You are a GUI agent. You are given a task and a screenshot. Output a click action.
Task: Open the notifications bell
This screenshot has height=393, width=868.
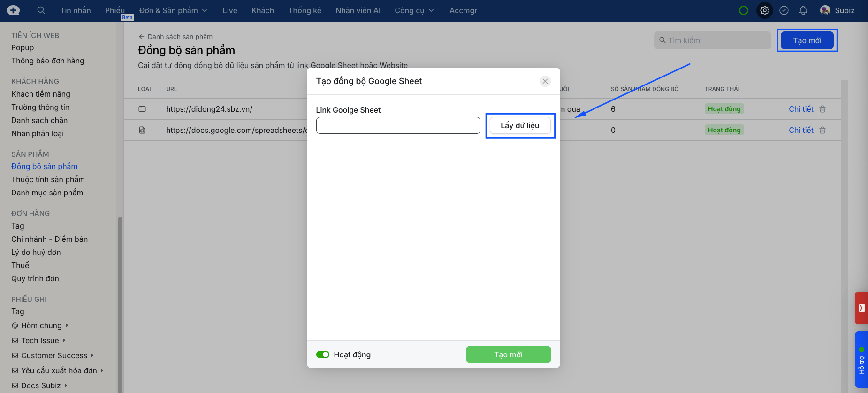pyautogui.click(x=803, y=10)
